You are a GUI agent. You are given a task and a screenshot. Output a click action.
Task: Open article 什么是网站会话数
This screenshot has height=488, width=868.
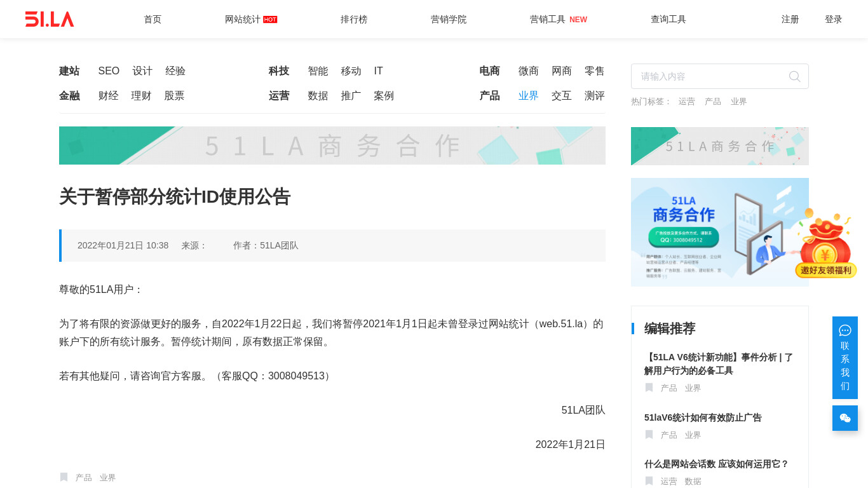717,464
